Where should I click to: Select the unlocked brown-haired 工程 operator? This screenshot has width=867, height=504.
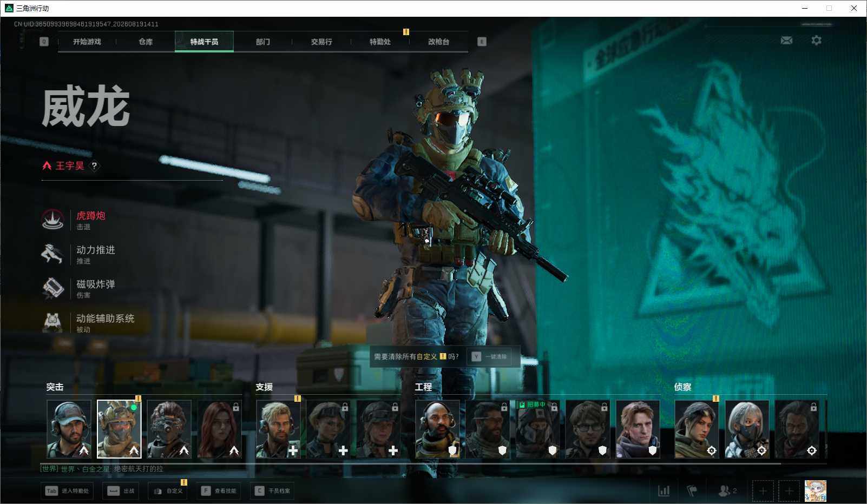pos(638,429)
